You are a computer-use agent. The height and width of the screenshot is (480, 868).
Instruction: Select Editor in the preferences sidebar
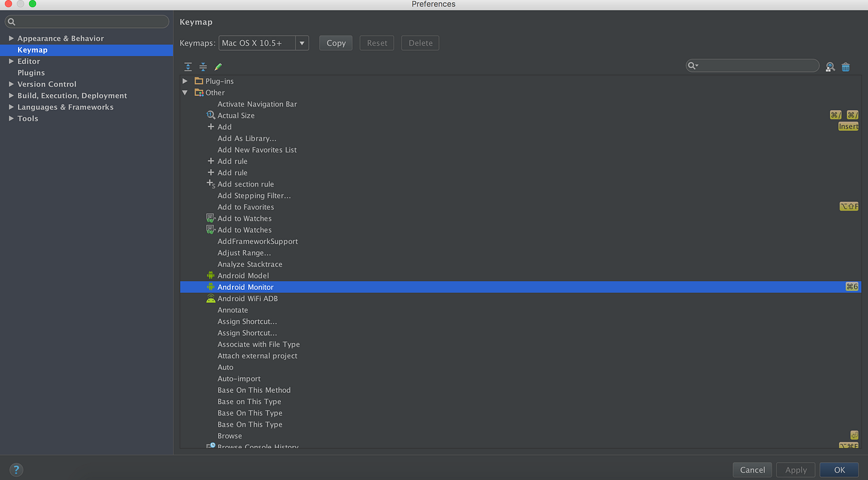coord(28,61)
